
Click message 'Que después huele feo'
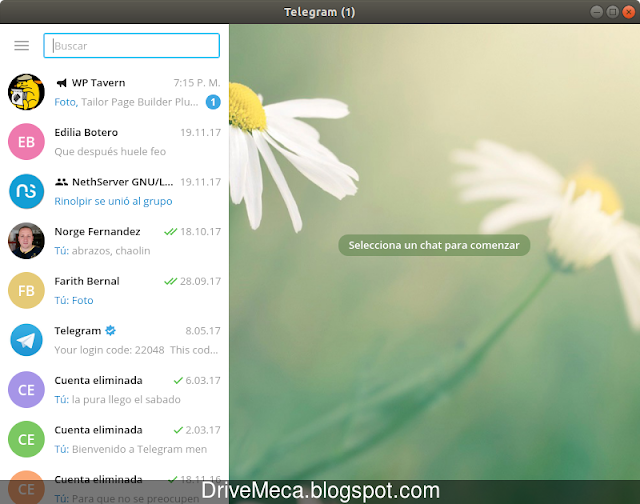[x=110, y=152]
